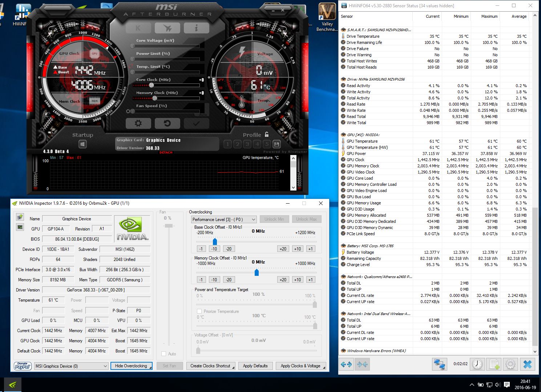The image size is (541, 392).
Task: Click HWiNFO expand columns arrows icon
Action: coord(346,364)
